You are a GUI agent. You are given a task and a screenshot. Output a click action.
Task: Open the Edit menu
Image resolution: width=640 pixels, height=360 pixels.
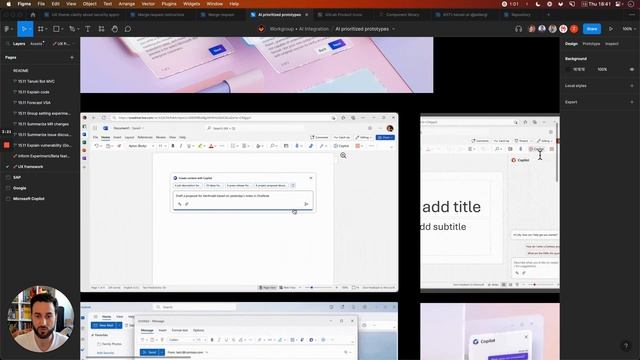(56, 4)
